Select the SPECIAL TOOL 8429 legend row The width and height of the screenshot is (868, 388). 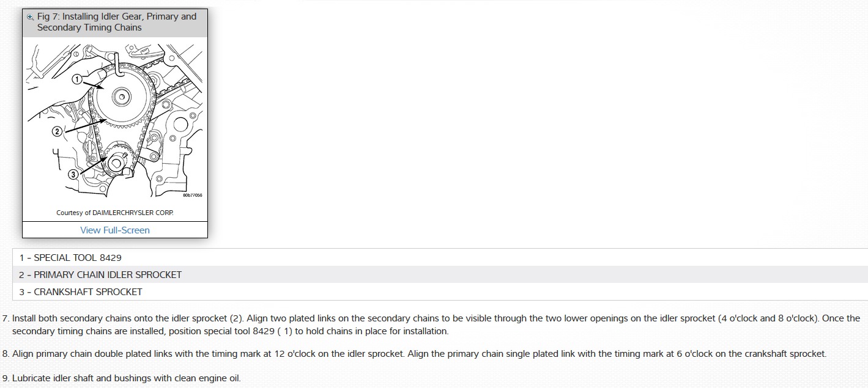pos(70,258)
